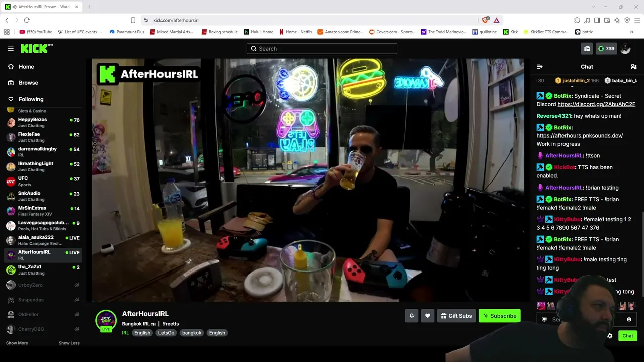Open SnkAudio channel from sidebar

tap(43, 196)
